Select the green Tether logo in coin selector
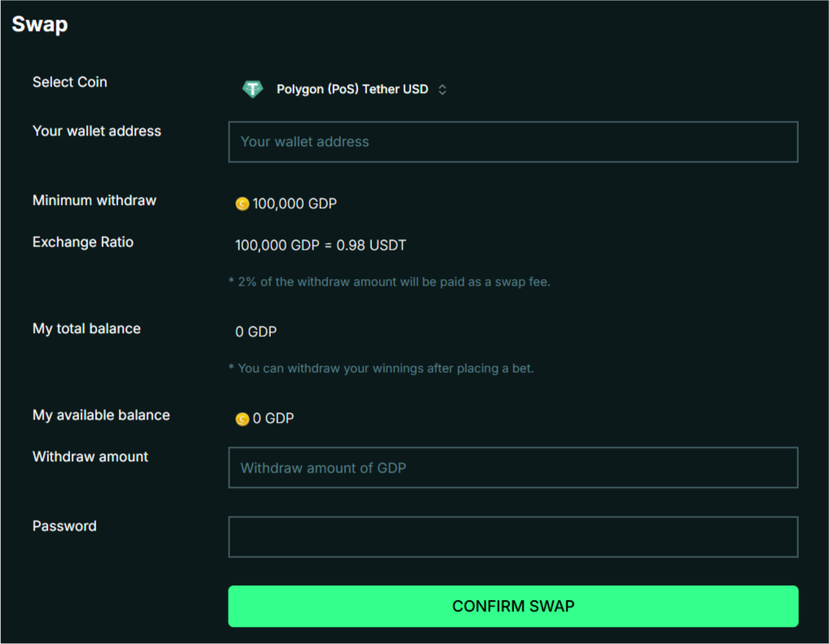The image size is (829, 644). click(252, 89)
